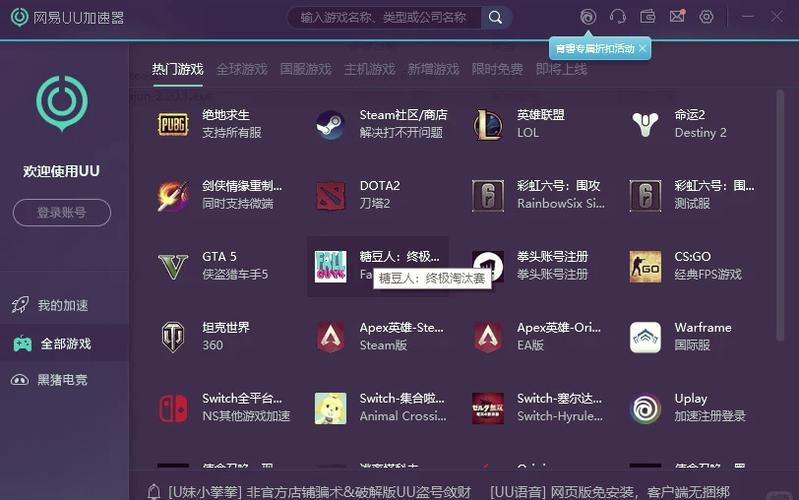Image resolution: width=799 pixels, height=500 pixels.
Task: Select the Apex英雄 EA版 icon
Action: (488, 337)
